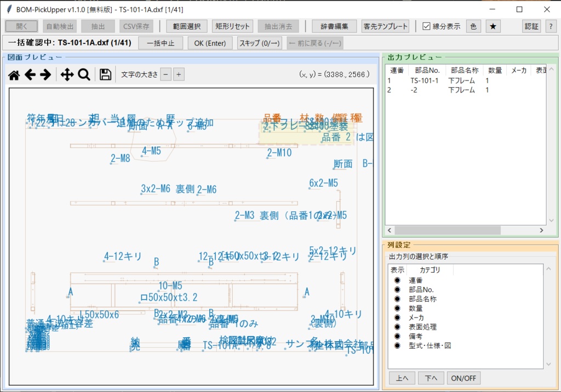Click the 前に戻る button
The height and width of the screenshot is (392, 561).
315,43
